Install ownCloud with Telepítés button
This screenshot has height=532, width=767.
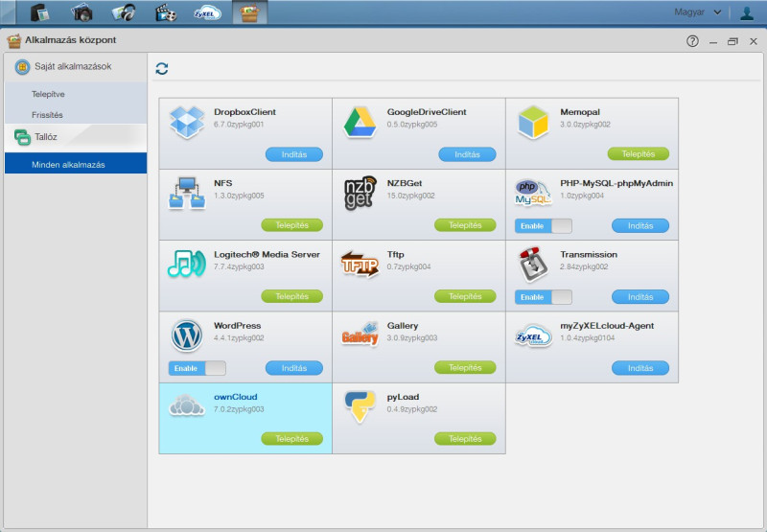pos(292,439)
